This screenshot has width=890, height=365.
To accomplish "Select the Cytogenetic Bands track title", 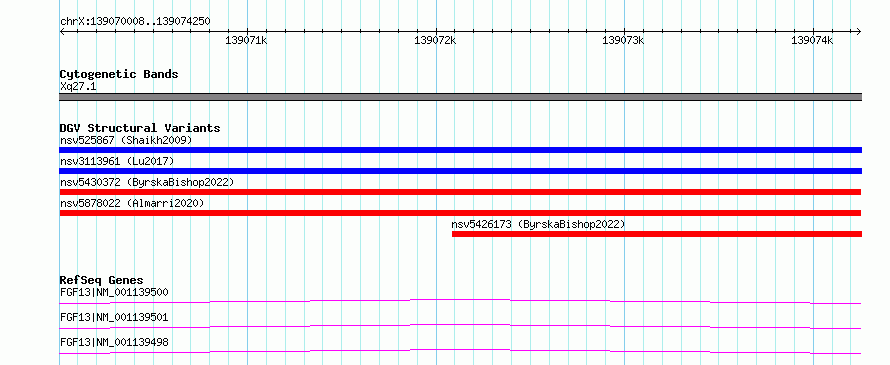I will click(x=119, y=74).
